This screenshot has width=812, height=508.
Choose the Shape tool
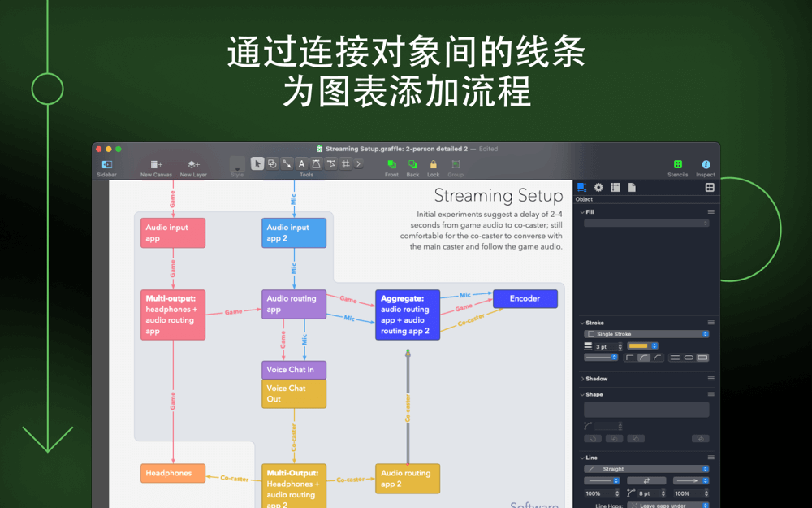[x=272, y=164]
